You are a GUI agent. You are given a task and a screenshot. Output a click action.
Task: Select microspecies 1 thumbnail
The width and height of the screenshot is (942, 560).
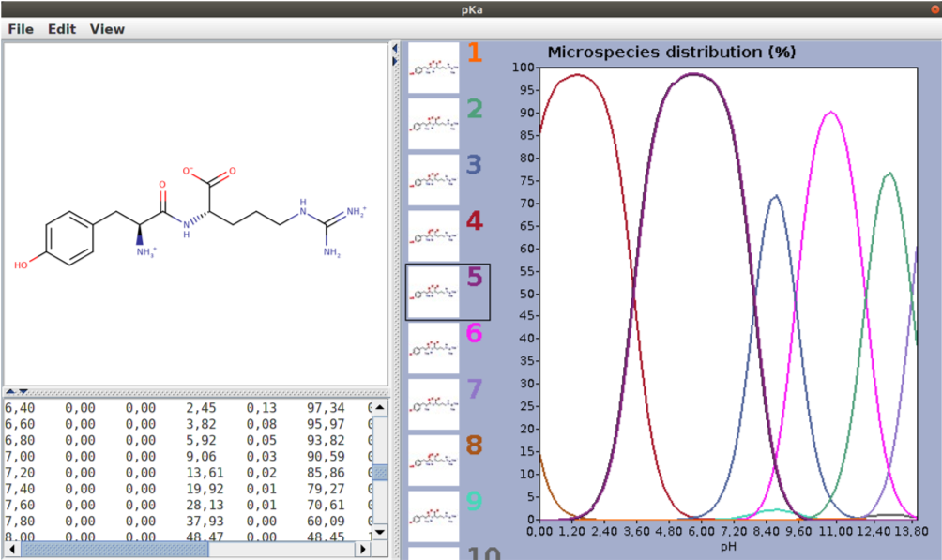click(x=433, y=68)
